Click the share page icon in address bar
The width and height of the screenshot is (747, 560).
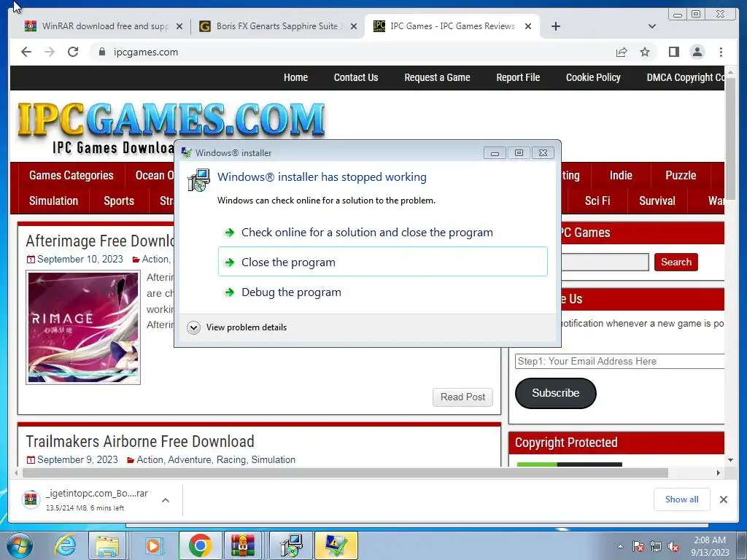[x=622, y=52]
